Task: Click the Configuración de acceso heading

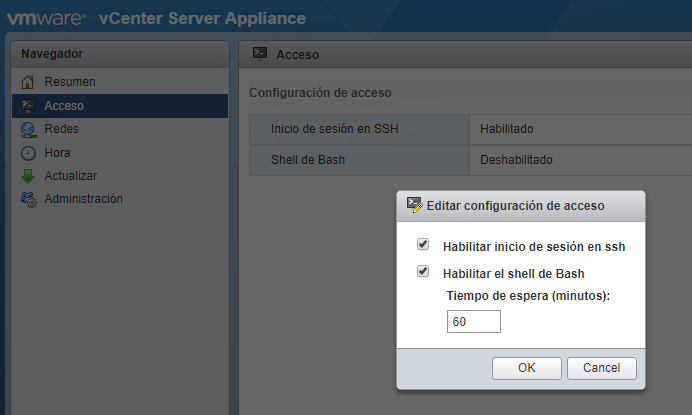Action: (x=320, y=93)
